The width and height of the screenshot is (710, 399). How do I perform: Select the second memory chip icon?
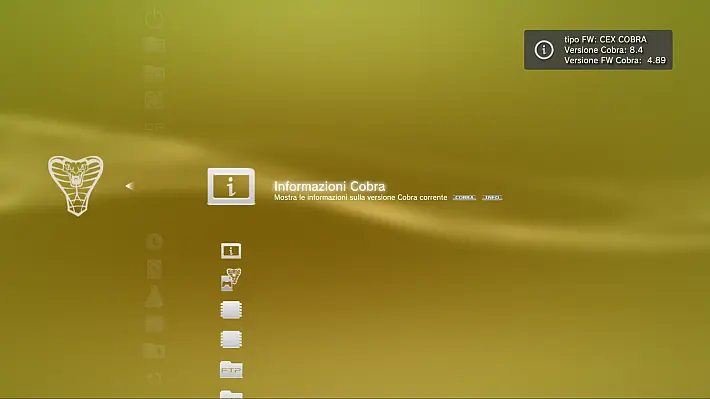tap(231, 339)
